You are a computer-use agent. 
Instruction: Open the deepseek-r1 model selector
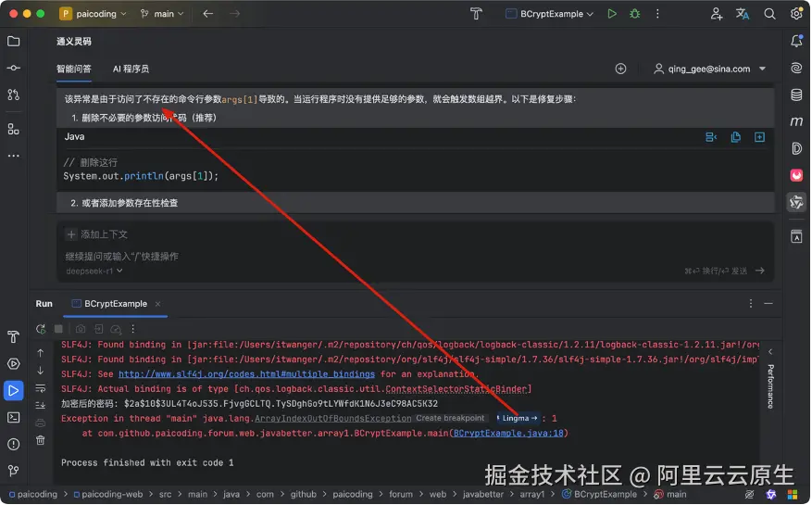click(94, 271)
